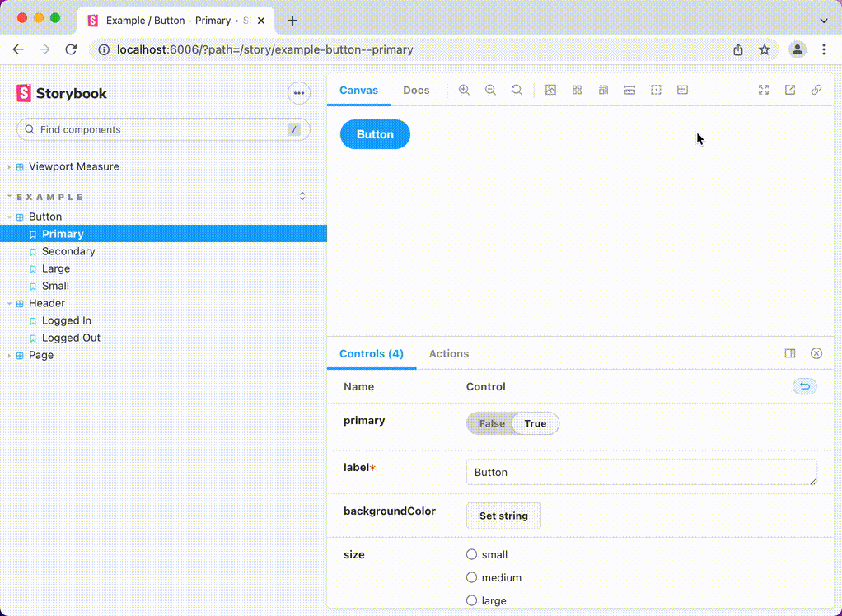Open canvas in a new tab
The width and height of the screenshot is (842, 616).
(790, 90)
